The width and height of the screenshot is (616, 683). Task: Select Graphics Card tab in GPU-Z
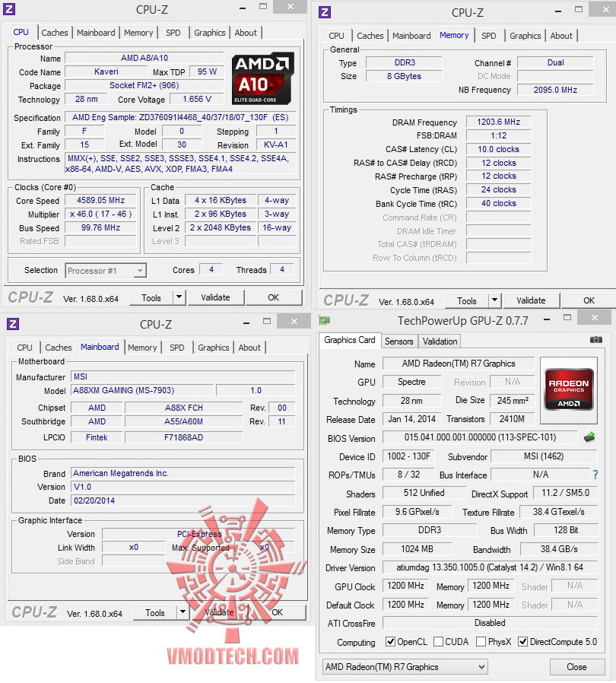pyautogui.click(x=349, y=340)
